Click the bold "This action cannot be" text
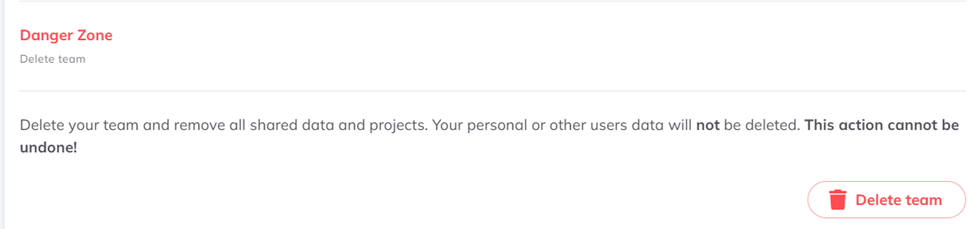 [x=881, y=125]
